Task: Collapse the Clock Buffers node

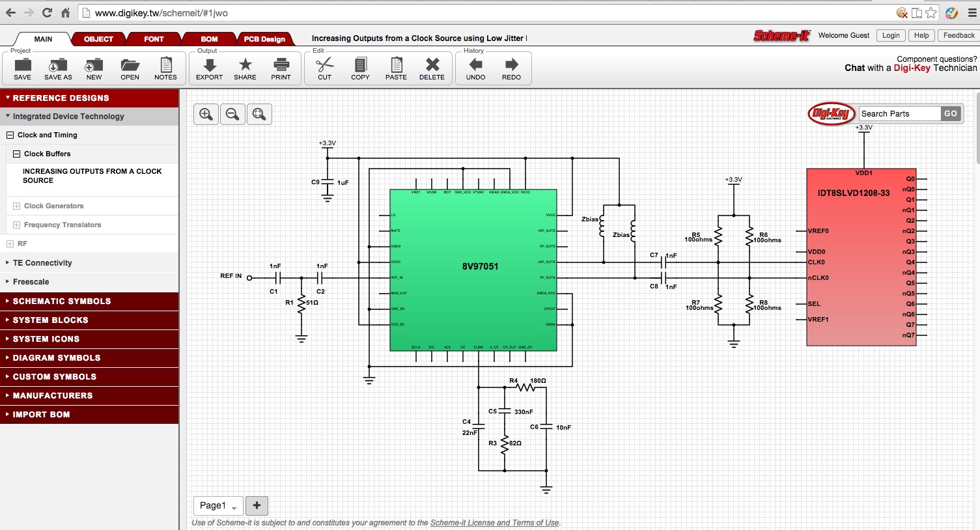Action: pyautogui.click(x=16, y=154)
